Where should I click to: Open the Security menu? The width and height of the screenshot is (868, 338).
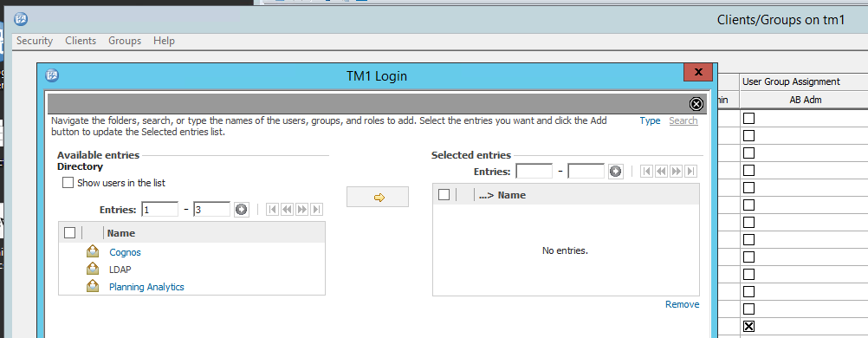click(35, 41)
